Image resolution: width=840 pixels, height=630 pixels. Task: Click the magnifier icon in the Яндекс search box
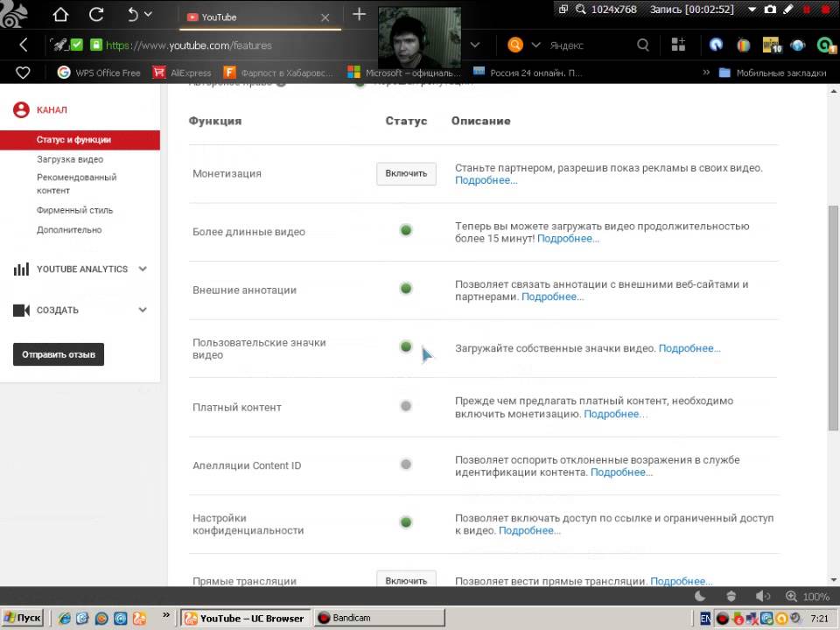tap(643, 45)
